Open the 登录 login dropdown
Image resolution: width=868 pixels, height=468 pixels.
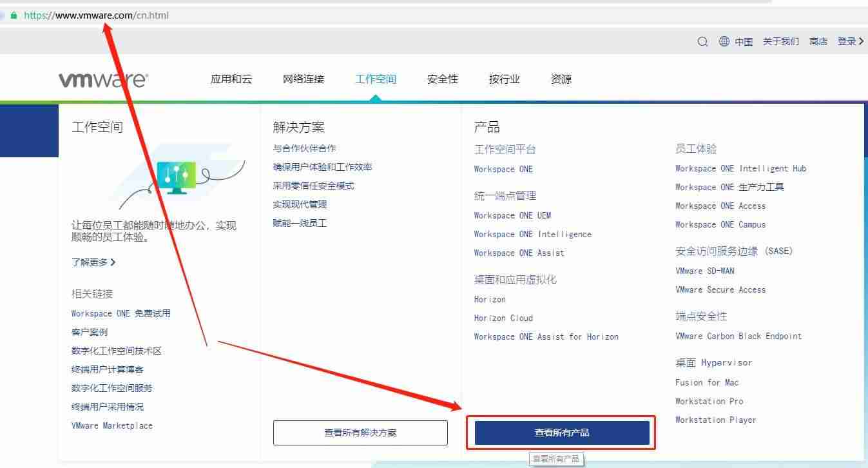tap(851, 41)
